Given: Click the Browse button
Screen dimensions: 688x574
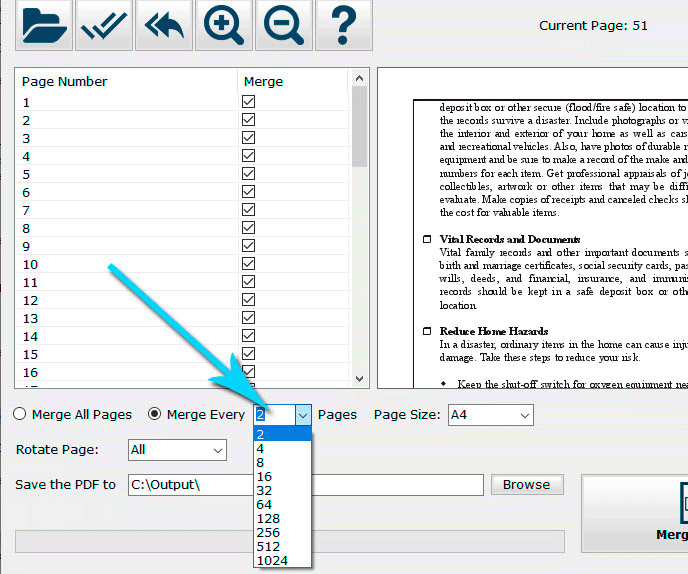Looking at the screenshot, I should tap(527, 484).
